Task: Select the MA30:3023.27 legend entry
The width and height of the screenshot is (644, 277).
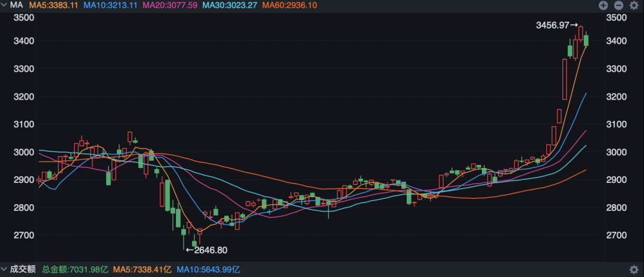Action: [x=230, y=5]
